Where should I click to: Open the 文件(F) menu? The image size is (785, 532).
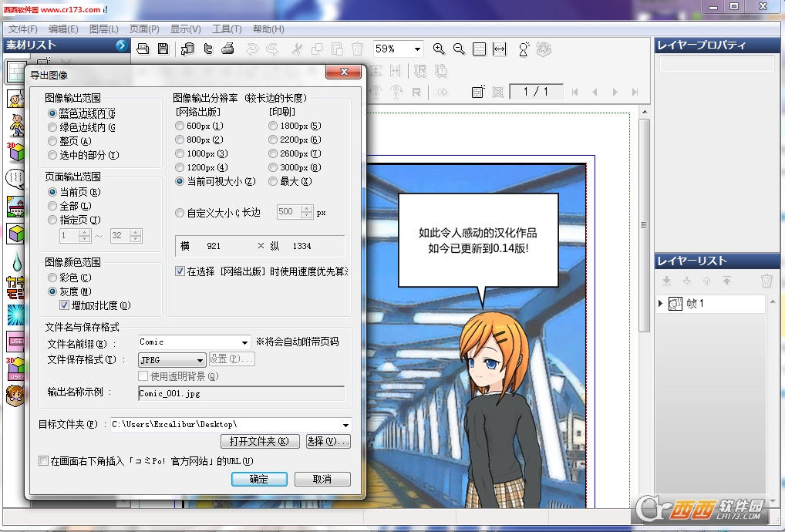(22, 29)
